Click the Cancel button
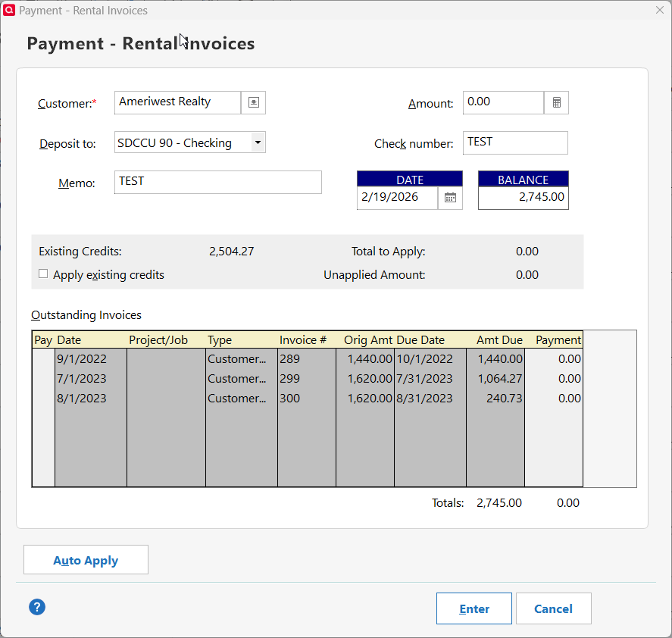This screenshot has width=672, height=638. pos(553,608)
